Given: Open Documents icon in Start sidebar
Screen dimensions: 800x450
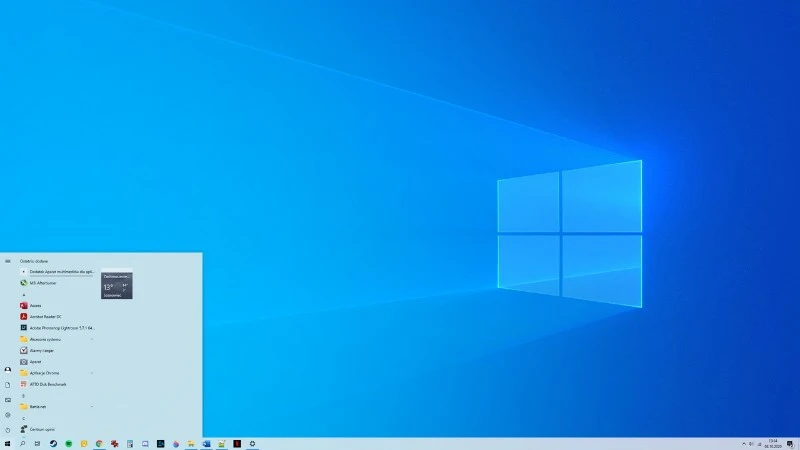Looking at the screenshot, I should 8,385.
